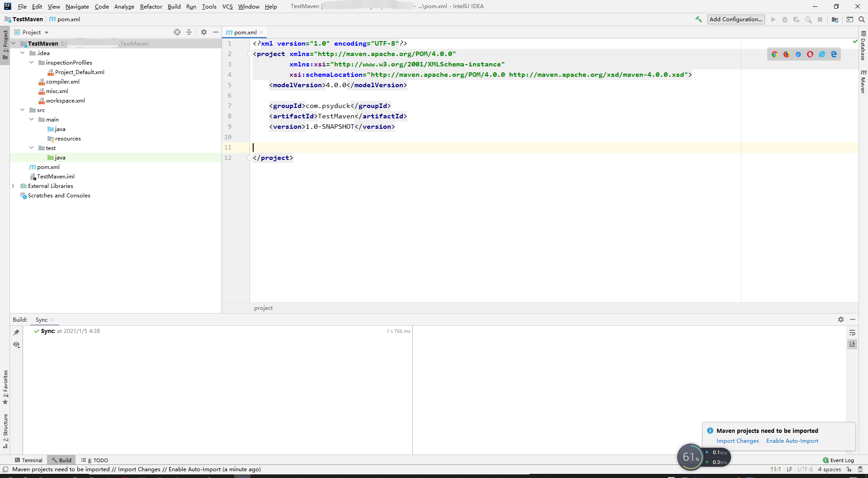Open the TODO tool tab
The width and height of the screenshot is (868, 478).
pos(94,460)
